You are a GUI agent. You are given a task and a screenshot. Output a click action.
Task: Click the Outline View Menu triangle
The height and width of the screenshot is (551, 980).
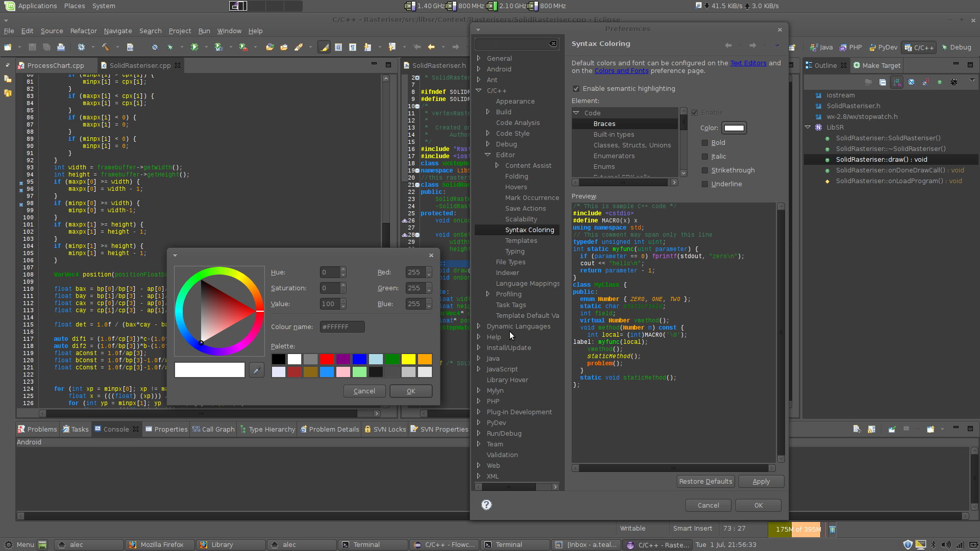point(972,81)
